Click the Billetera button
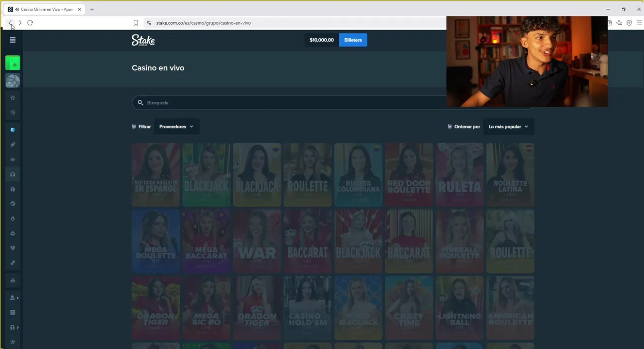Viewport: 644px width, 349px height. tap(353, 40)
